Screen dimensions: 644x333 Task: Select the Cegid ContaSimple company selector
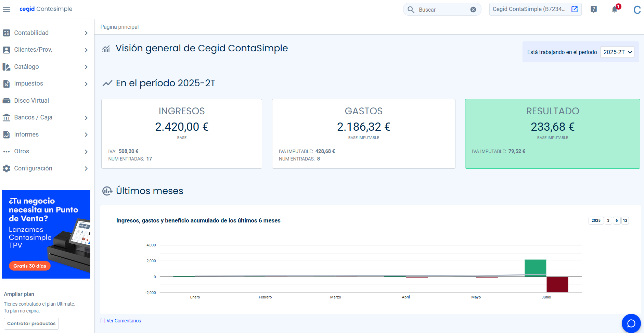535,9
